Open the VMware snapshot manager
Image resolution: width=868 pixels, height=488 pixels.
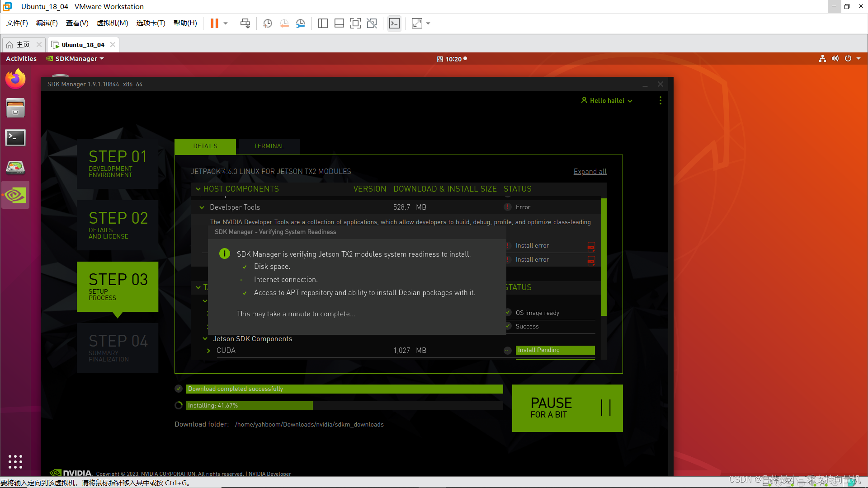click(300, 23)
